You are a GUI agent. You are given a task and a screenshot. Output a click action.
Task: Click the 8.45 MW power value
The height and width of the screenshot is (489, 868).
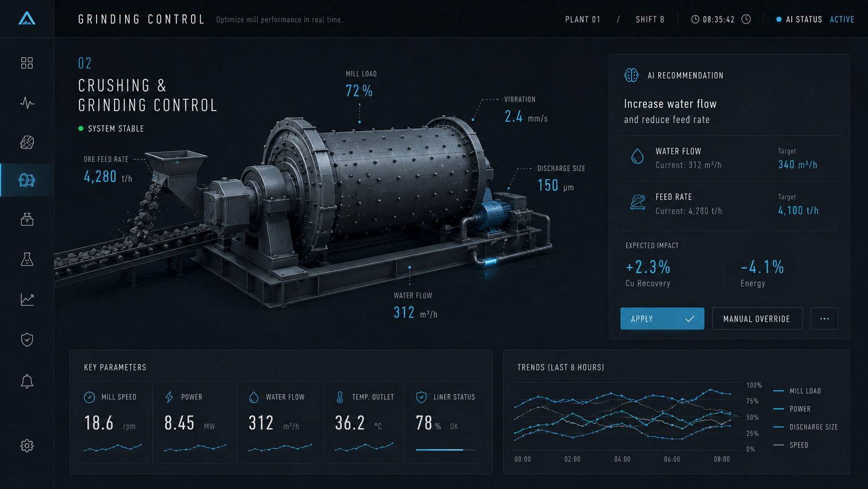189,423
